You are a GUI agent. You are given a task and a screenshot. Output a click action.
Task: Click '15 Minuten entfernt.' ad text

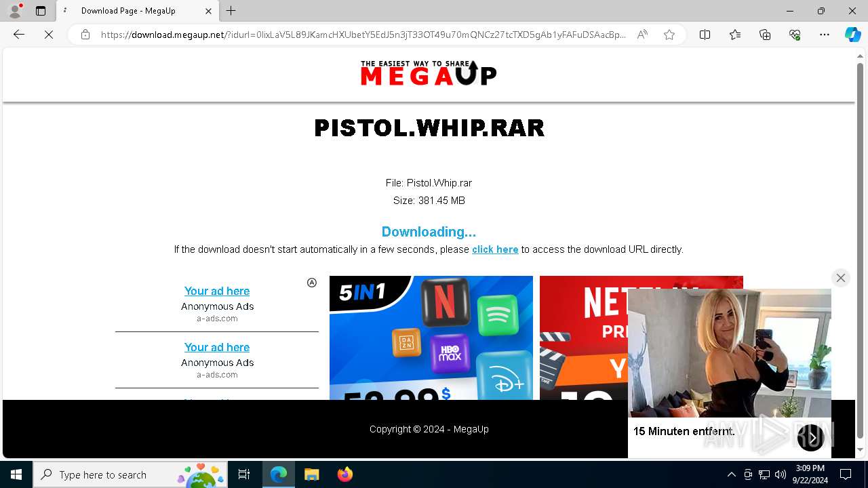(684, 431)
